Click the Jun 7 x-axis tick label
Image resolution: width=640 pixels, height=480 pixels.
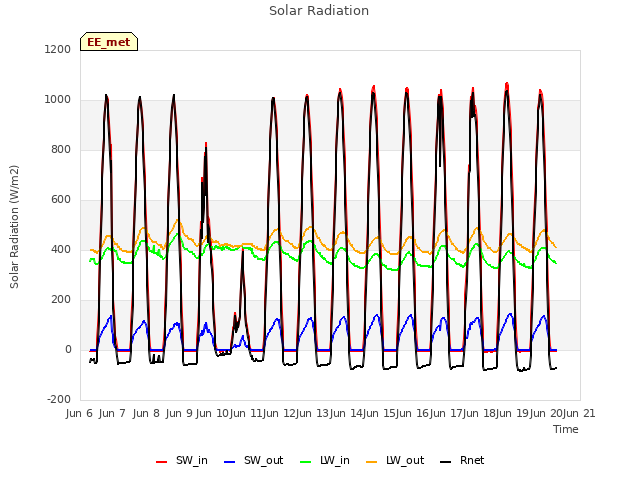(x=112, y=413)
